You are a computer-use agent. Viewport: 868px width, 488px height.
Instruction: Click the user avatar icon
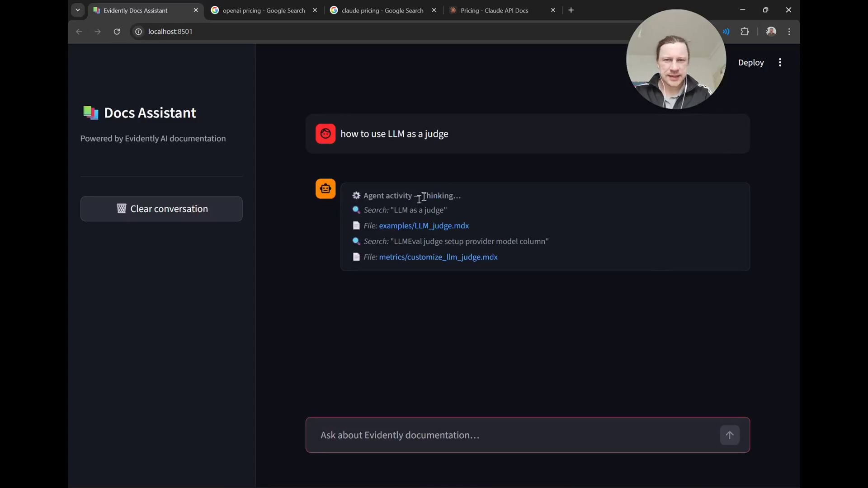click(x=325, y=134)
